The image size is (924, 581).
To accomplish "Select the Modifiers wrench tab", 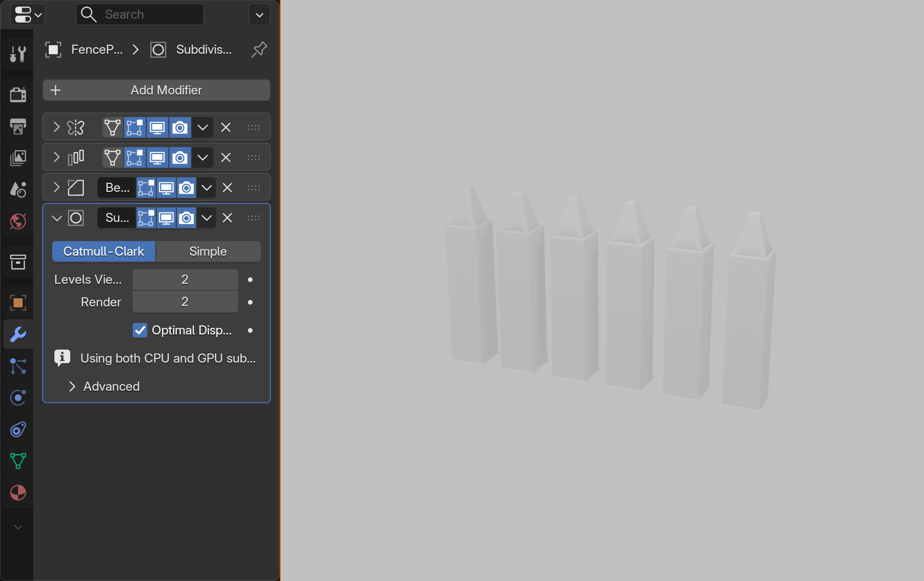I will pos(18,334).
